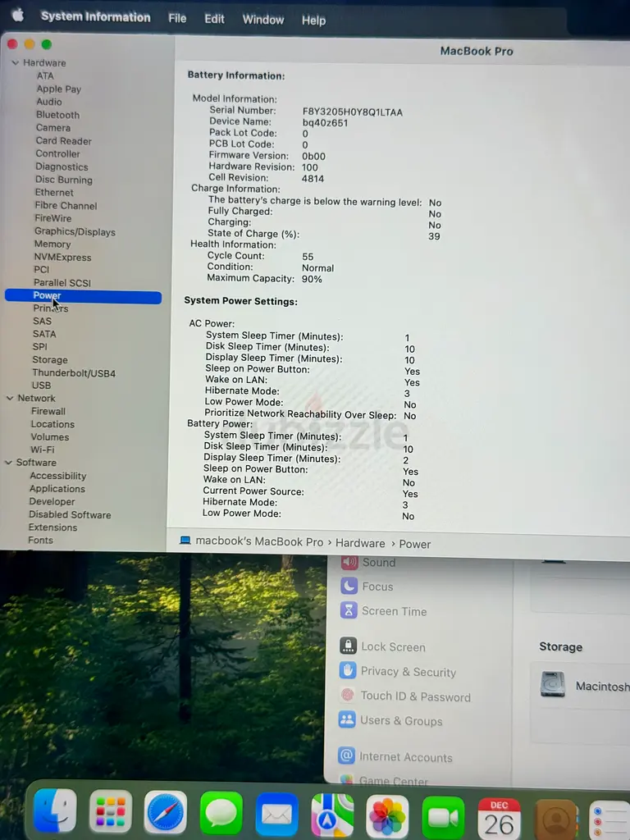
Task: Select Card Reader in the sidebar
Action: [x=64, y=141]
